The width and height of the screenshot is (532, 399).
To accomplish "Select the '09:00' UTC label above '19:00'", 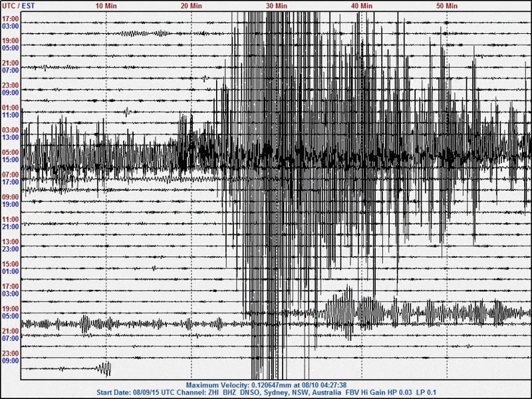I will (x=11, y=197).
